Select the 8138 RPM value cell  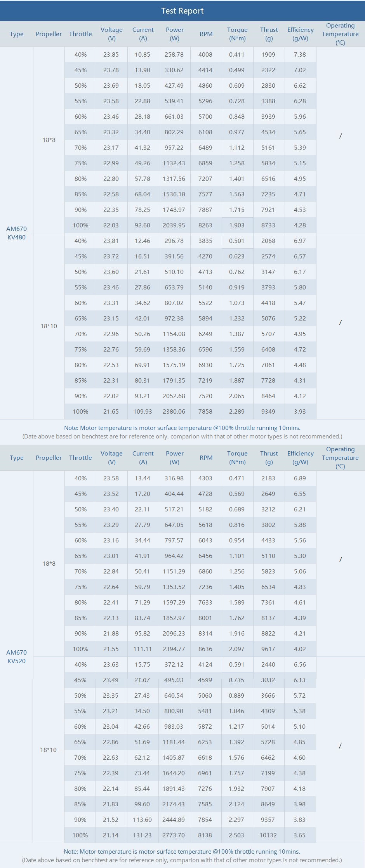pyautogui.click(x=205, y=835)
